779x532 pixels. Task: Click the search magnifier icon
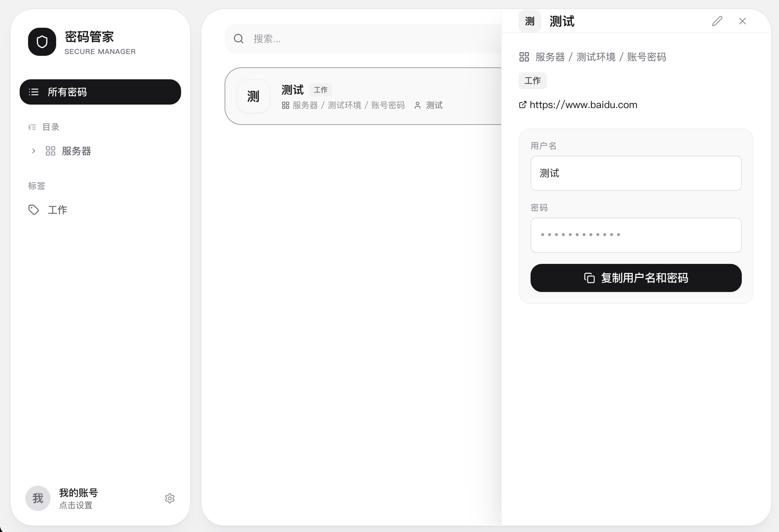pos(239,39)
